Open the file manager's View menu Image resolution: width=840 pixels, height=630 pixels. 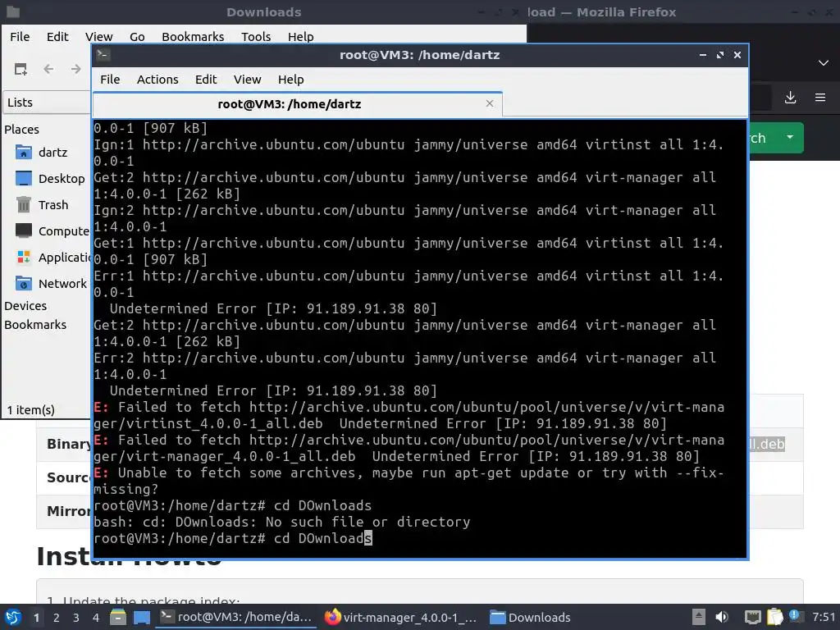tap(98, 36)
